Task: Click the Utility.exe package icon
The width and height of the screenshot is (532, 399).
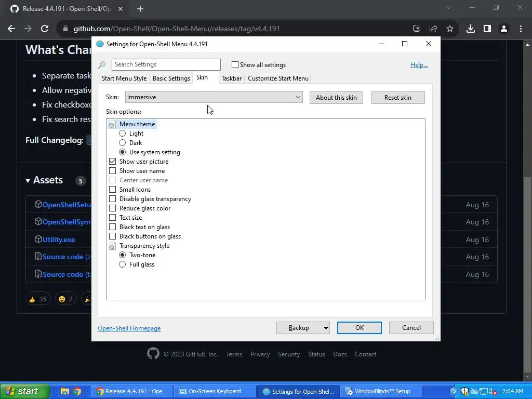Action: click(x=38, y=239)
